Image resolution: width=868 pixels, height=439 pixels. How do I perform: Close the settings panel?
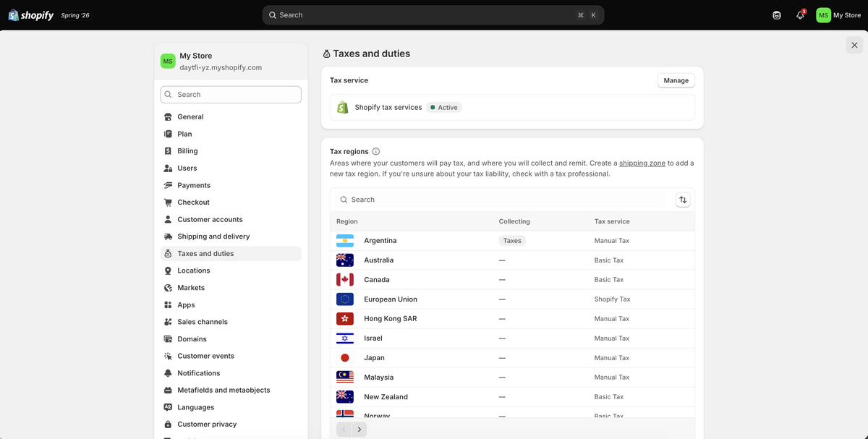[x=854, y=45]
